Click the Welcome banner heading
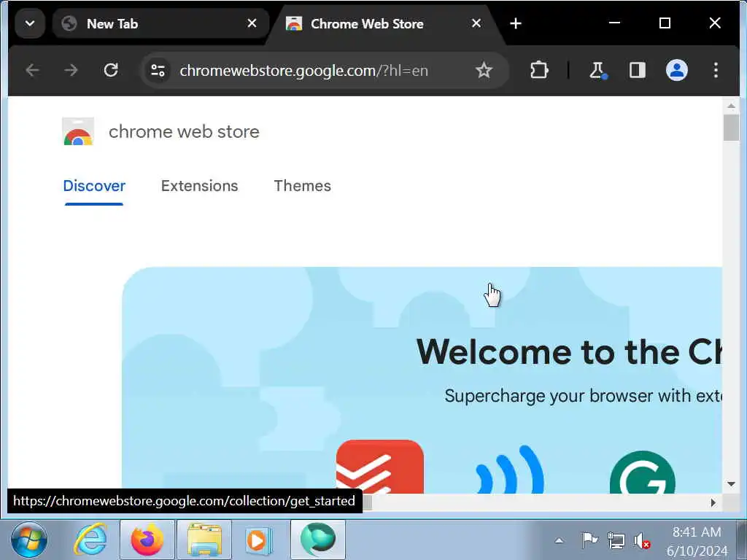This screenshot has height=560, width=747. coord(569,352)
